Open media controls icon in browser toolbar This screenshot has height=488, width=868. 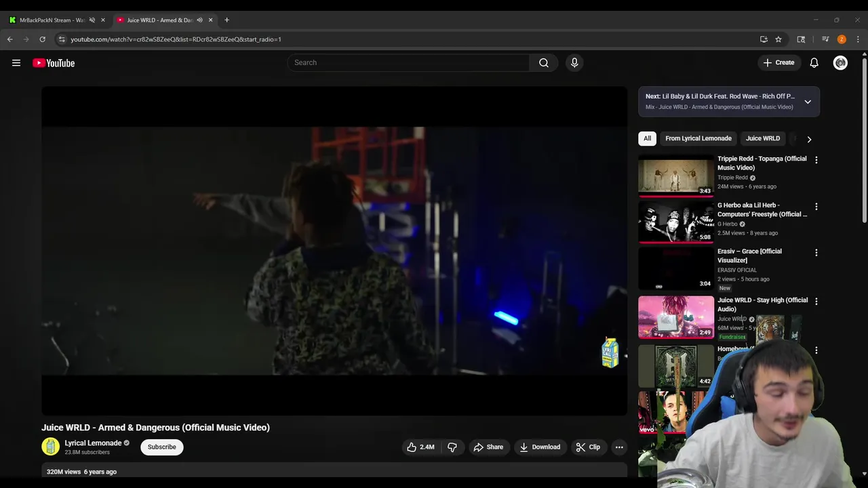click(x=825, y=39)
